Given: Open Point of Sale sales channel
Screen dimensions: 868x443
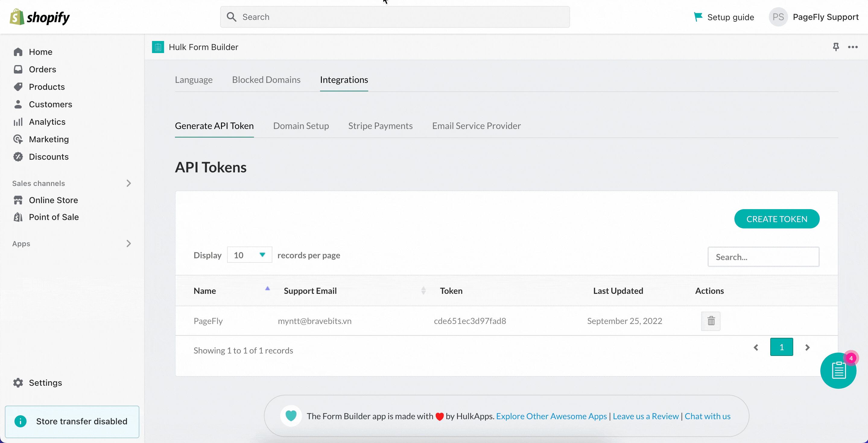Looking at the screenshot, I should pos(54,217).
